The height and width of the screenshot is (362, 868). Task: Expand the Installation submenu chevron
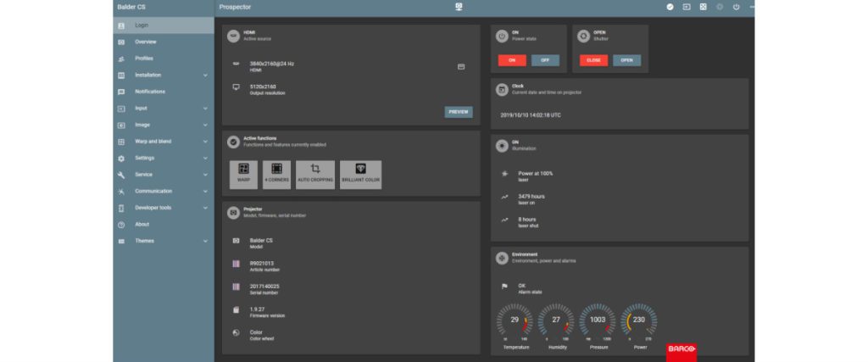[x=205, y=75]
